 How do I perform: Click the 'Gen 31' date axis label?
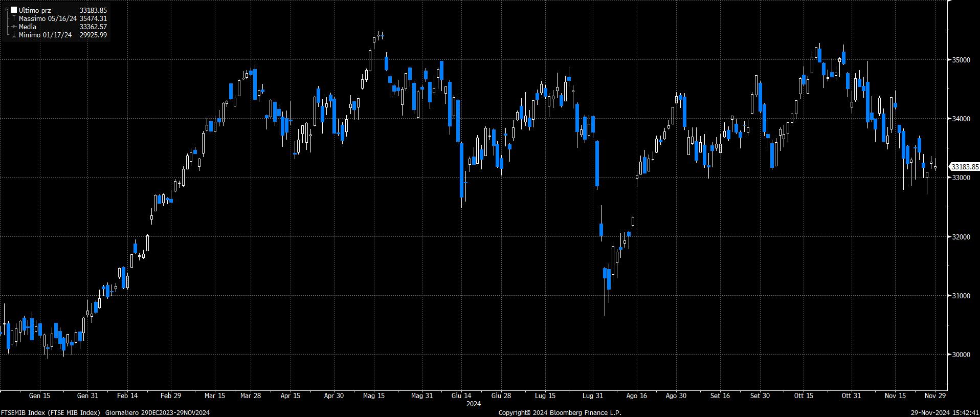tap(87, 396)
